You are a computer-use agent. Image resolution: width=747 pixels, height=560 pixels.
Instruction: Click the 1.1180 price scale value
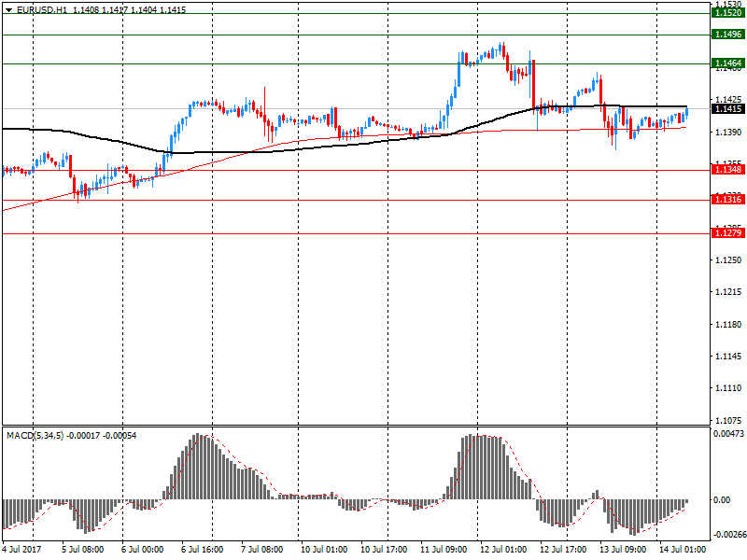coord(729,324)
